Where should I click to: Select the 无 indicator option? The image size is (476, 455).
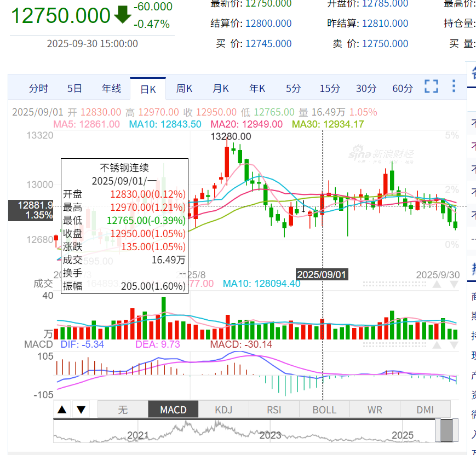click(123, 410)
